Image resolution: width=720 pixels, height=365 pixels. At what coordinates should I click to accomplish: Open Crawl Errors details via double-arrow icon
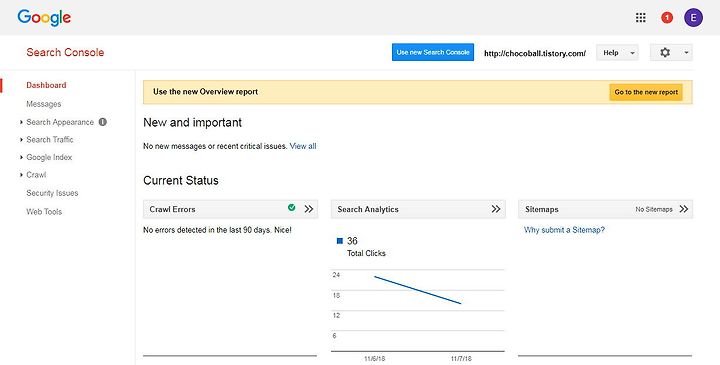coord(309,209)
